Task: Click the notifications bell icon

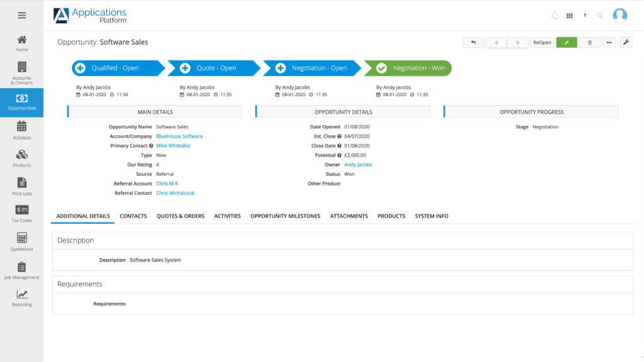Action: point(555,16)
